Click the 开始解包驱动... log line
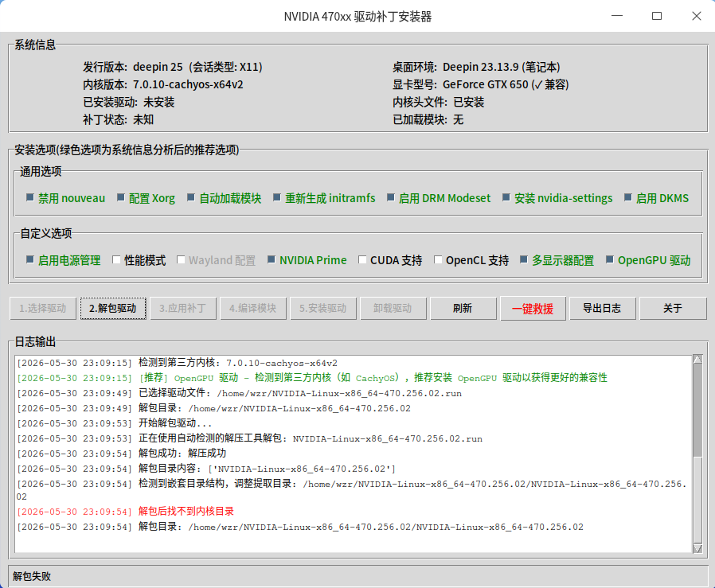 click(x=114, y=423)
